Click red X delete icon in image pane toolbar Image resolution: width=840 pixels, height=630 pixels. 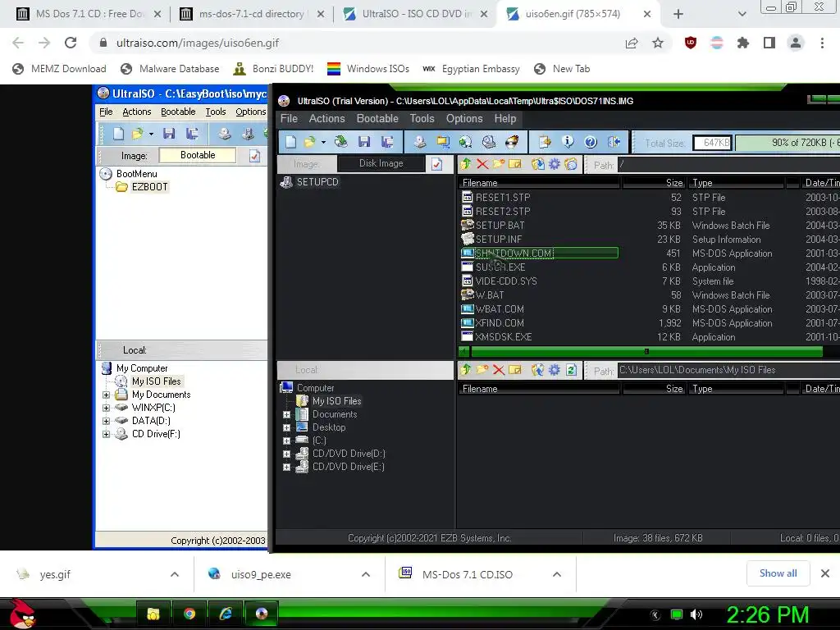click(482, 164)
